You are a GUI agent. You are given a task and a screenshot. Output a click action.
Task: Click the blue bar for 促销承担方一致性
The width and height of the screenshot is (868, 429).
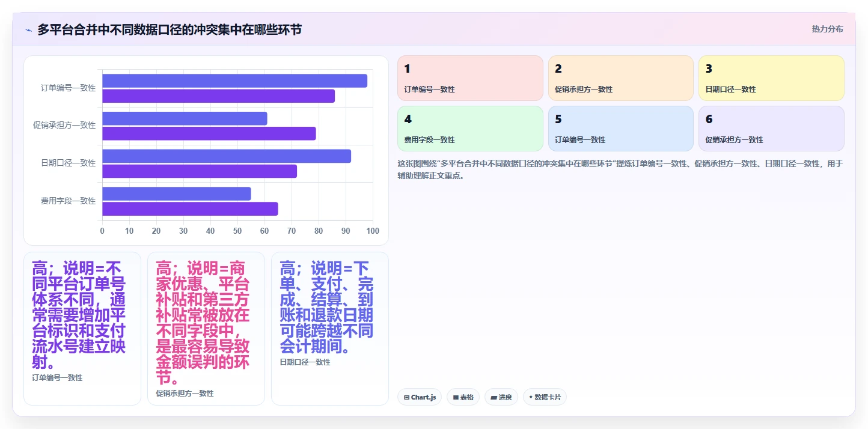[185, 118]
